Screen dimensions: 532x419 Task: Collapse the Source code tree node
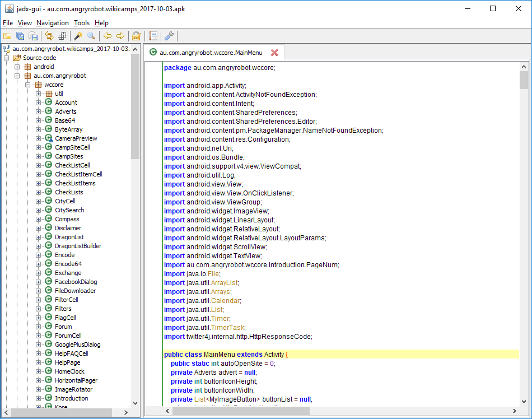tap(7, 58)
